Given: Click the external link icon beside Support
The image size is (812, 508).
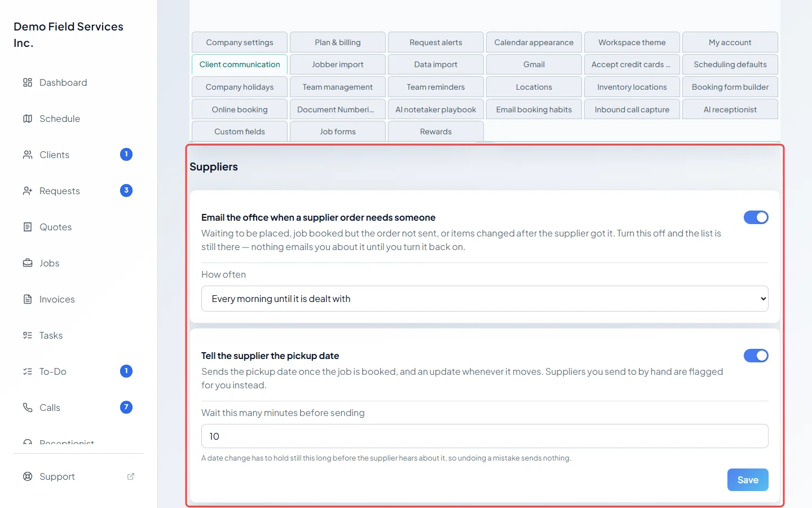Looking at the screenshot, I should 131,476.
